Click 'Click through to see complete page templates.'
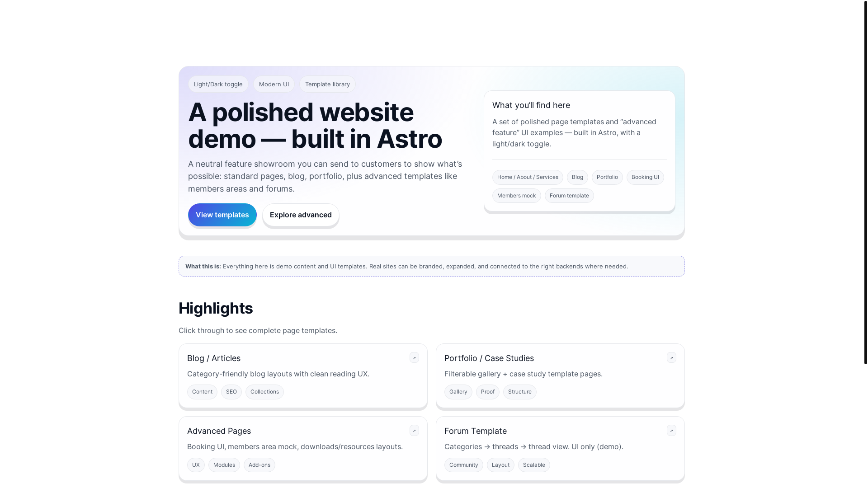868x488 pixels. pyautogui.click(x=258, y=331)
